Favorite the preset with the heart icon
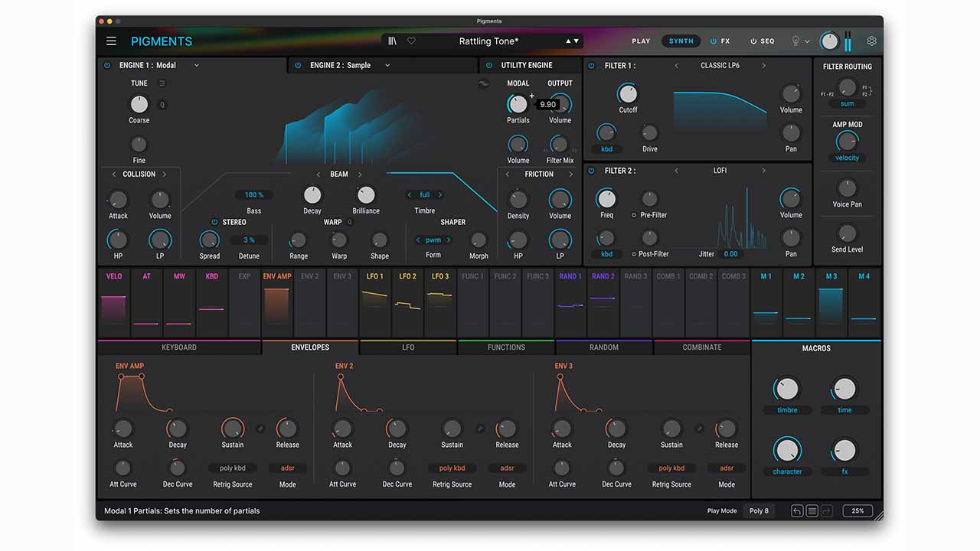980x551 pixels. point(411,41)
